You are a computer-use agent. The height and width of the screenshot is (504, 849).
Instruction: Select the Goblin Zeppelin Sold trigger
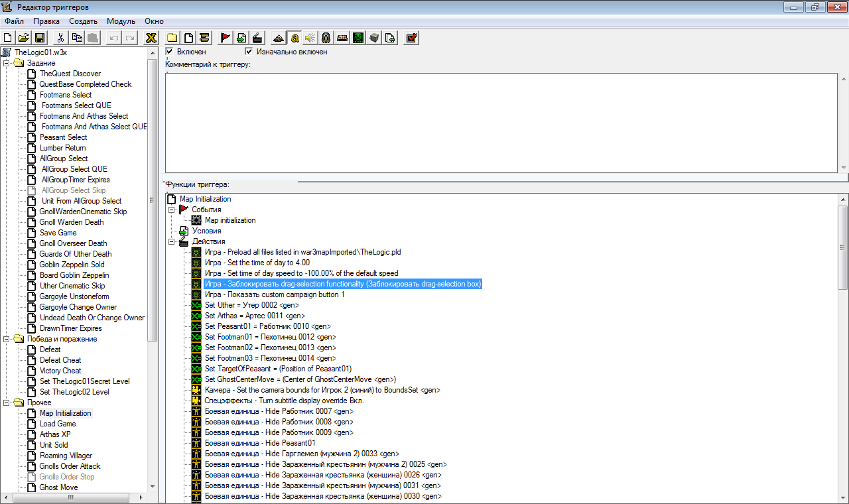pos(72,265)
